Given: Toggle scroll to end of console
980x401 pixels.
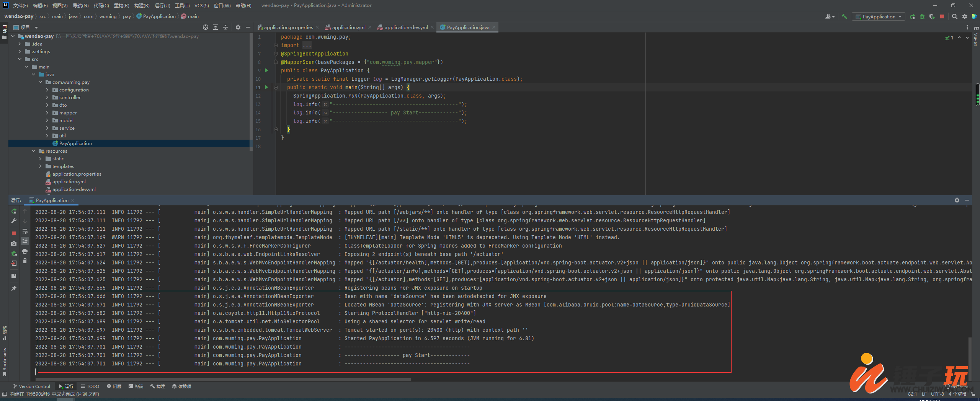Looking at the screenshot, I should pos(25,241).
